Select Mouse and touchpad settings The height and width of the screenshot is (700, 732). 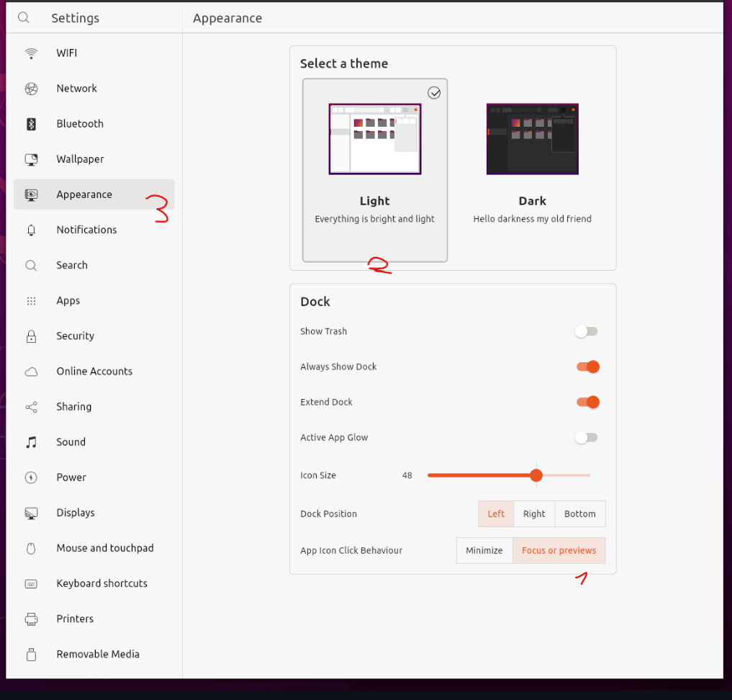tap(94, 548)
